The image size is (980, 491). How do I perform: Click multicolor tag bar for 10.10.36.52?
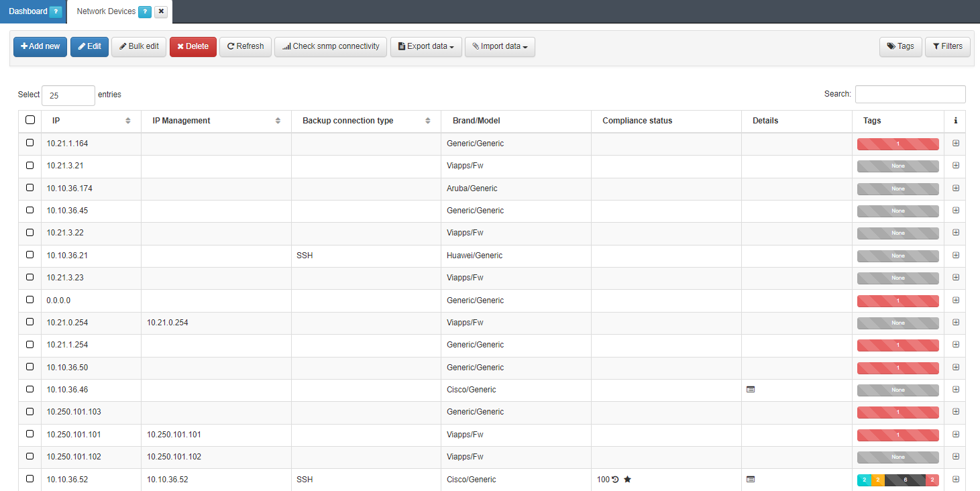[x=897, y=480]
